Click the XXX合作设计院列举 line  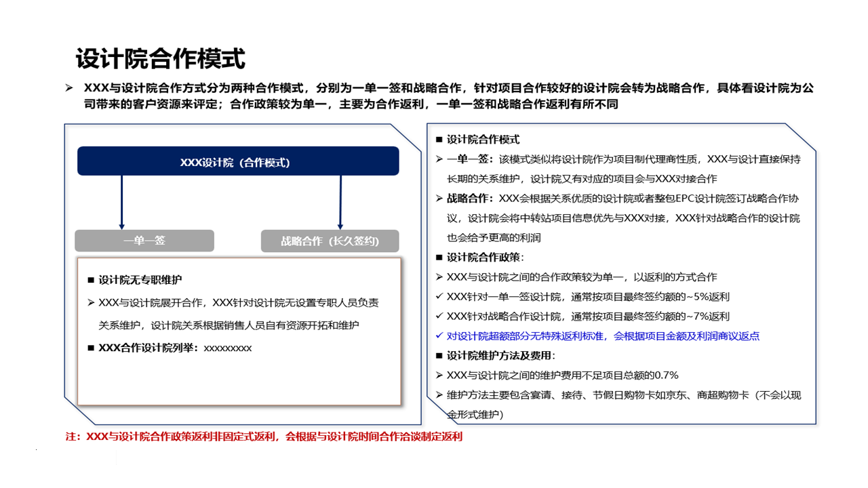[x=174, y=348]
